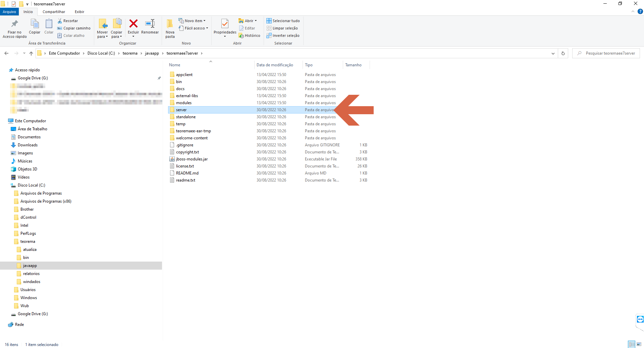
Task: Click the Propriedades icon
Action: (x=225, y=24)
